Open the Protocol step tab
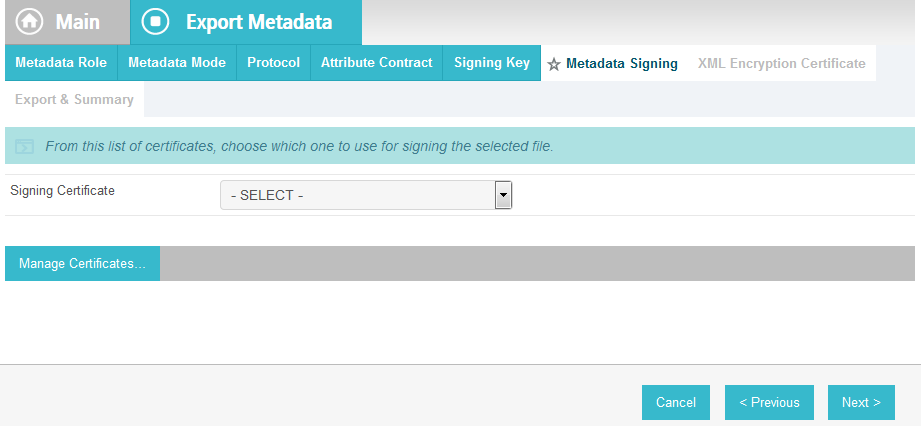 273,63
